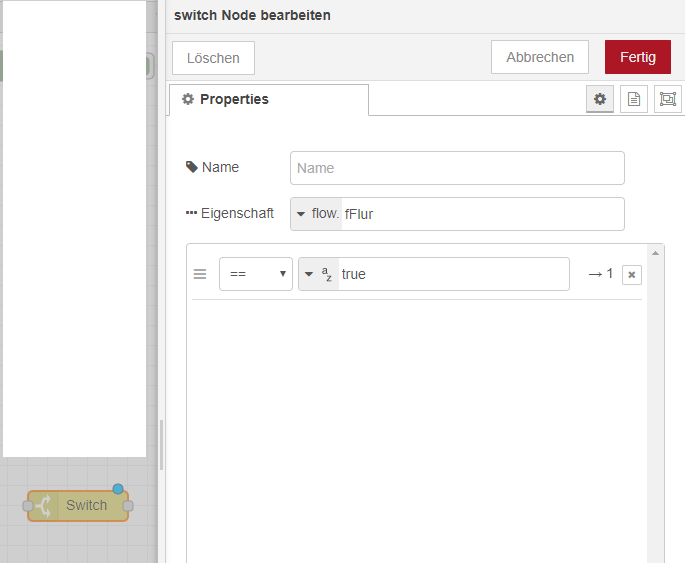Click the fFlur property field
Viewport: 685px width, 563px height.
(x=482, y=214)
